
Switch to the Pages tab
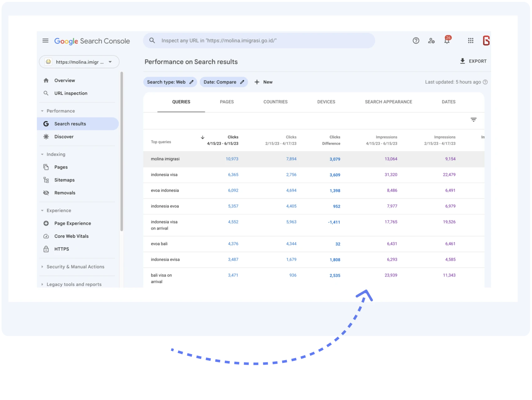pyautogui.click(x=227, y=102)
